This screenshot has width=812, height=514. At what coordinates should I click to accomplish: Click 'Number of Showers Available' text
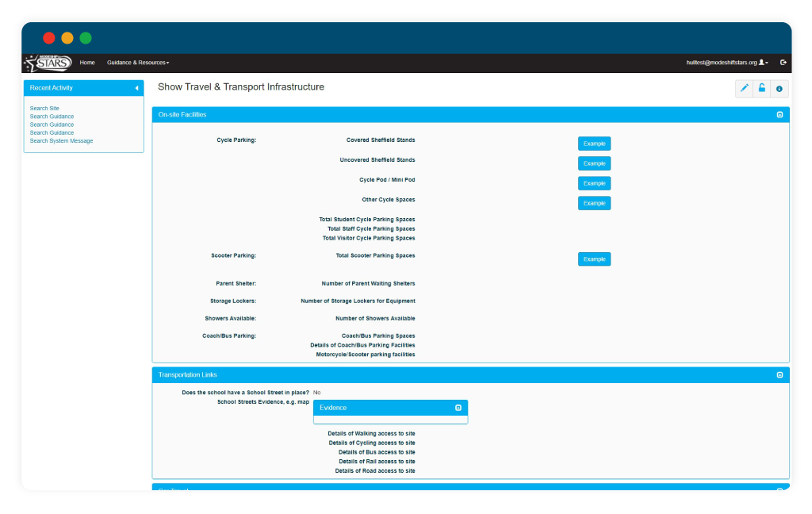click(x=375, y=319)
